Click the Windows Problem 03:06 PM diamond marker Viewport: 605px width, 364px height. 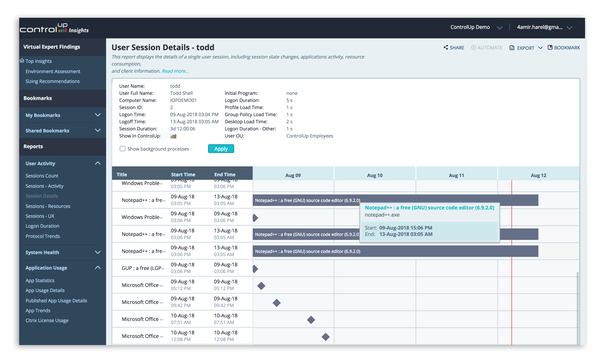(x=255, y=218)
